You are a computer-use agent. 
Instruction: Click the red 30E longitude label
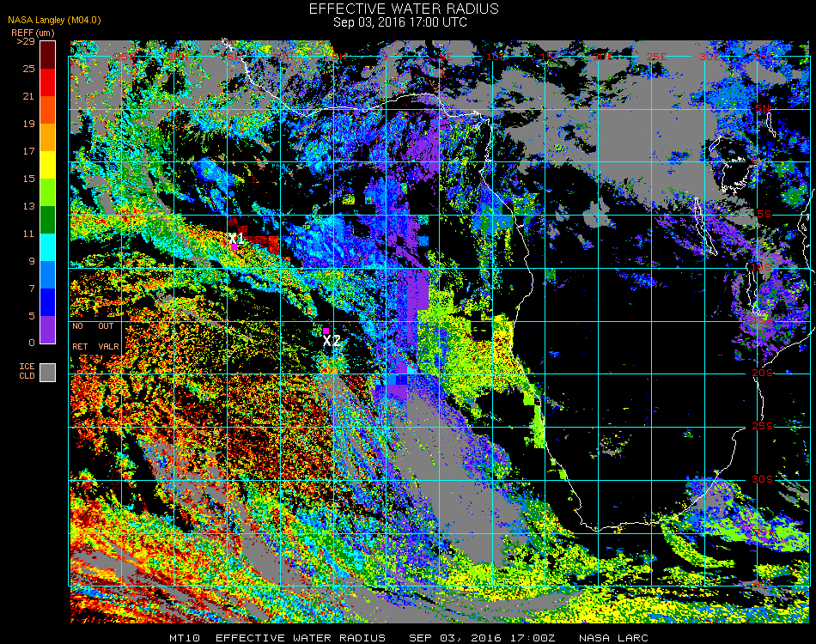(709, 57)
